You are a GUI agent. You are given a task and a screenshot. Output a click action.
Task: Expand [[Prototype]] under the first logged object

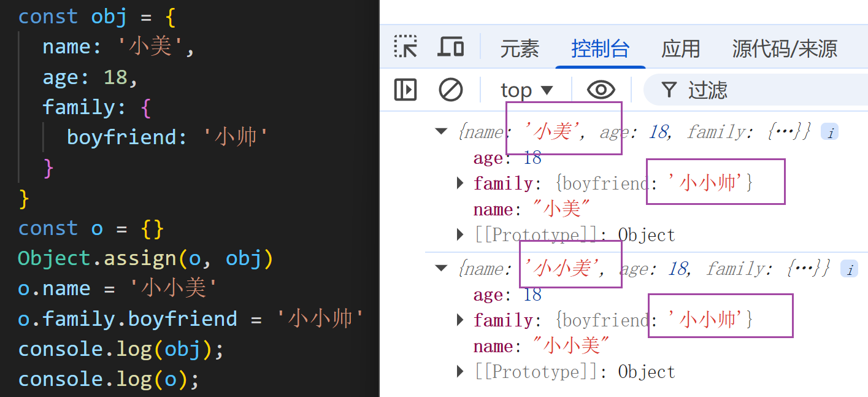[x=461, y=235]
